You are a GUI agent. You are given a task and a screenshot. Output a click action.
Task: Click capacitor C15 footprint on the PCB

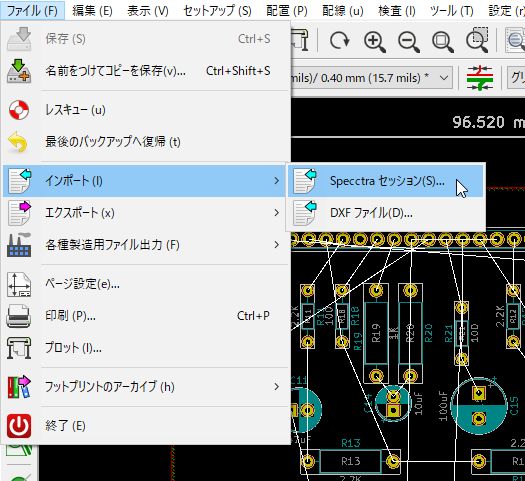pos(479,406)
